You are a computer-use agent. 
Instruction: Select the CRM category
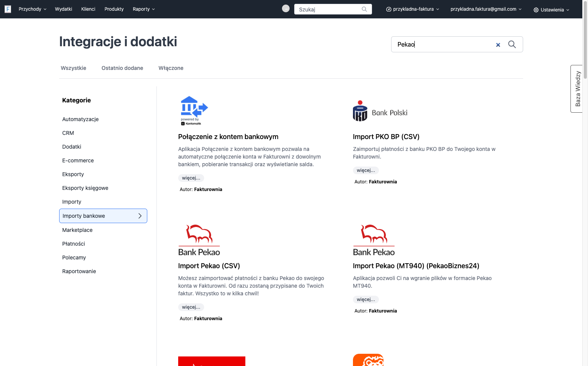(68, 133)
